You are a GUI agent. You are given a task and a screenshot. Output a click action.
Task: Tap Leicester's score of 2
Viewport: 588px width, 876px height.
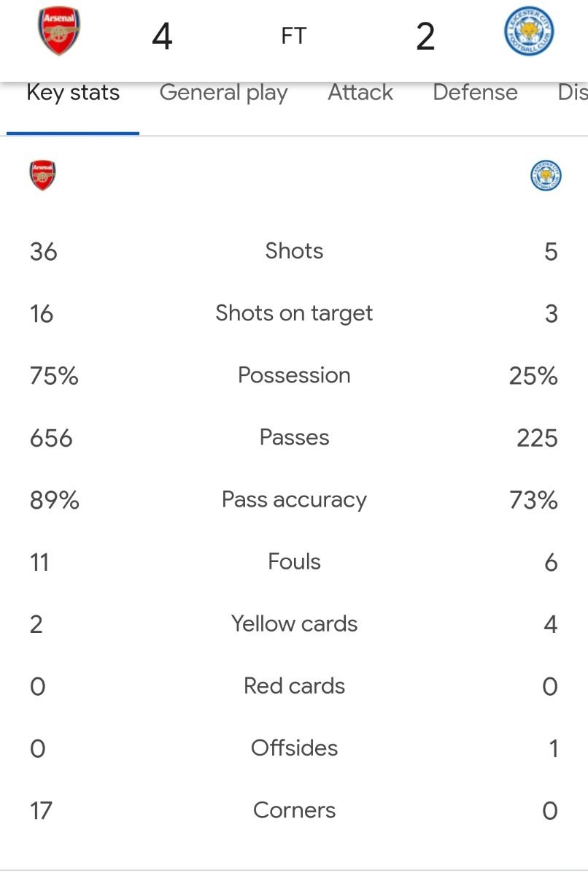tap(425, 36)
